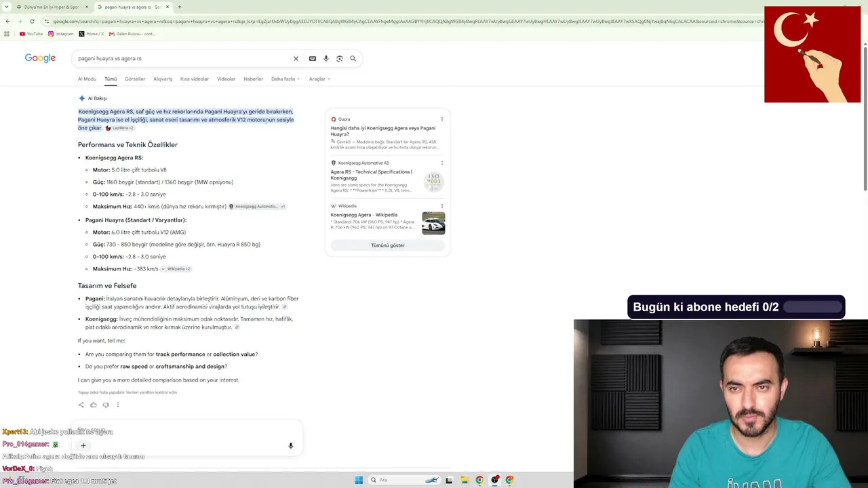Open the Quora 'Hangisi daha iyi Koenigsegg' result
The height and width of the screenshot is (488, 868).
[x=383, y=131]
